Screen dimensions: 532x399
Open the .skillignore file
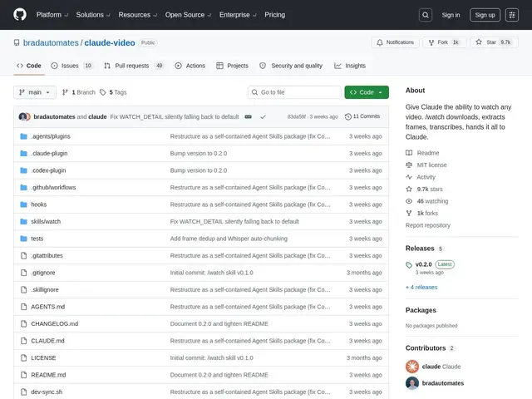click(45, 290)
